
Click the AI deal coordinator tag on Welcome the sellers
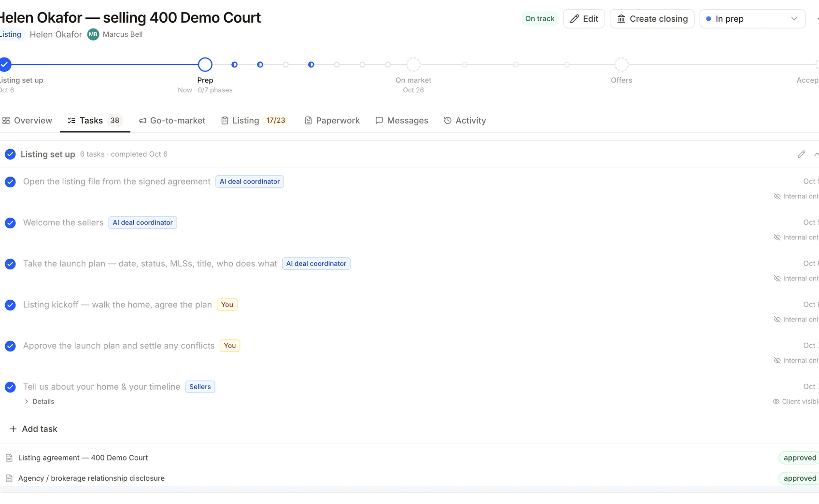(x=143, y=223)
